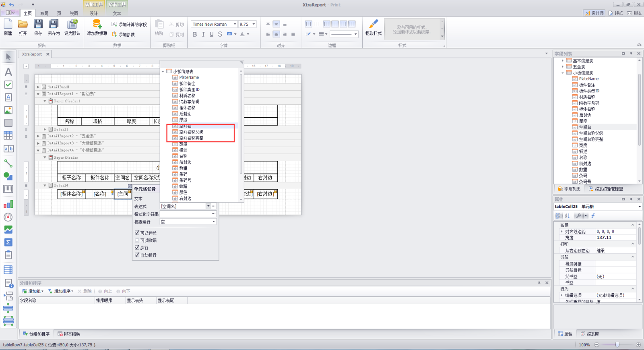The image size is (644, 350).
Task: Uncheck the 可以伸长 checkbox
Action: tap(137, 233)
